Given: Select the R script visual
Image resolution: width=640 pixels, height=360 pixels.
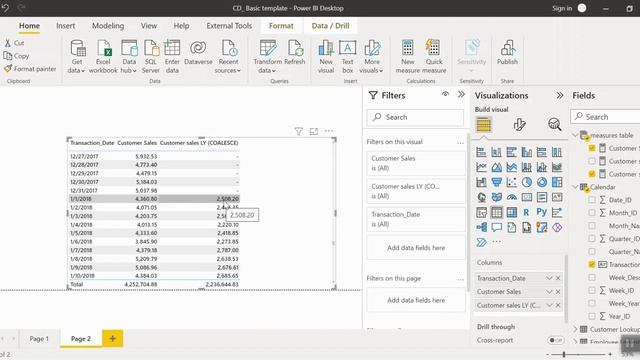Looking at the screenshot, I should 527,213.
